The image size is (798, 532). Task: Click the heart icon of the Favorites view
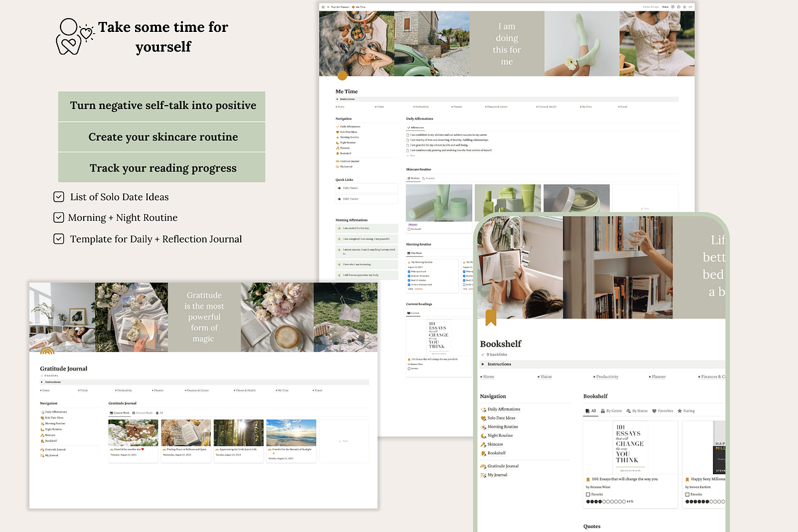coord(654,411)
